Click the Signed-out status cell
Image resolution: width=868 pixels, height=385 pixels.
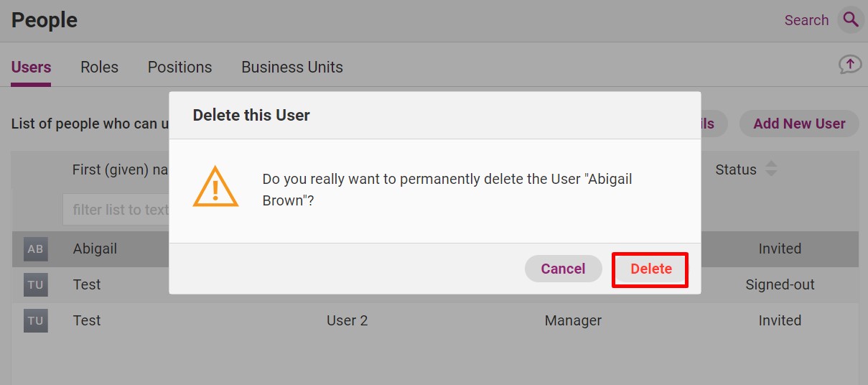tap(780, 285)
